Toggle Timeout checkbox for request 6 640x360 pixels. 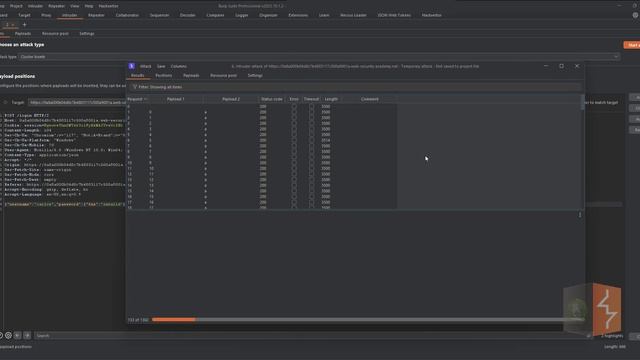pyautogui.click(x=311, y=140)
